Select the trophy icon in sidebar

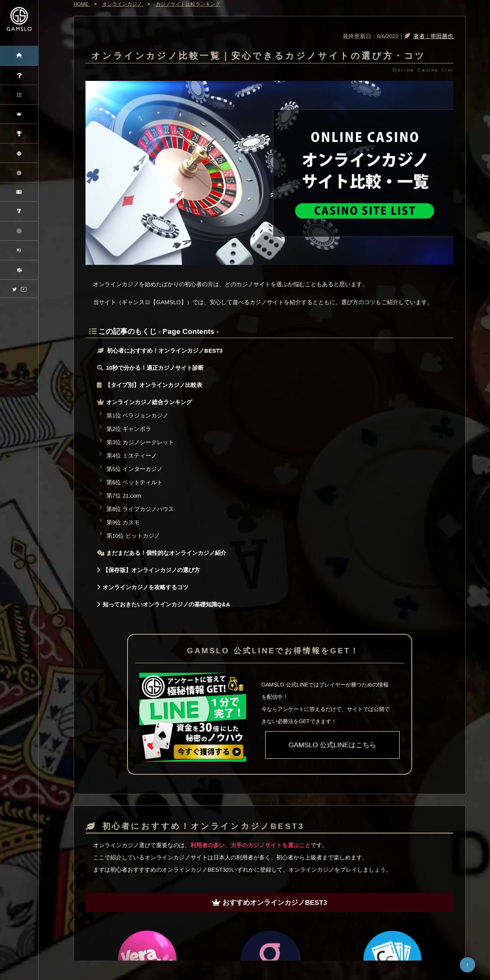(x=19, y=134)
